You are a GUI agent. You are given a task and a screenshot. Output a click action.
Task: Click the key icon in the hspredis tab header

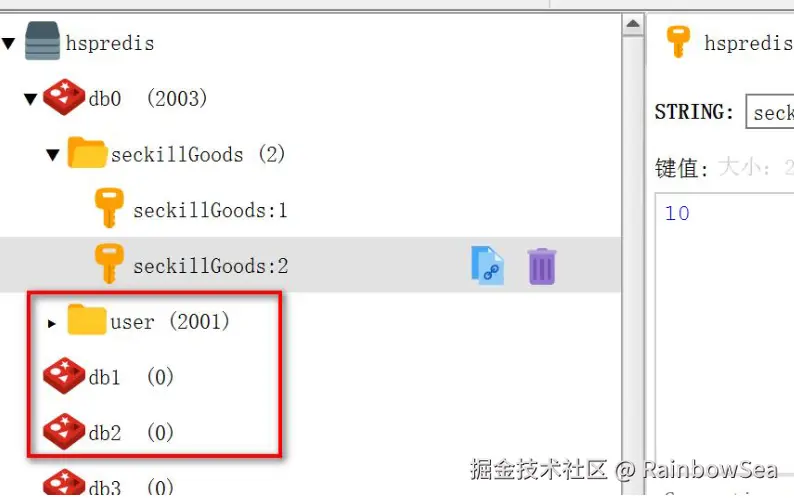point(678,42)
